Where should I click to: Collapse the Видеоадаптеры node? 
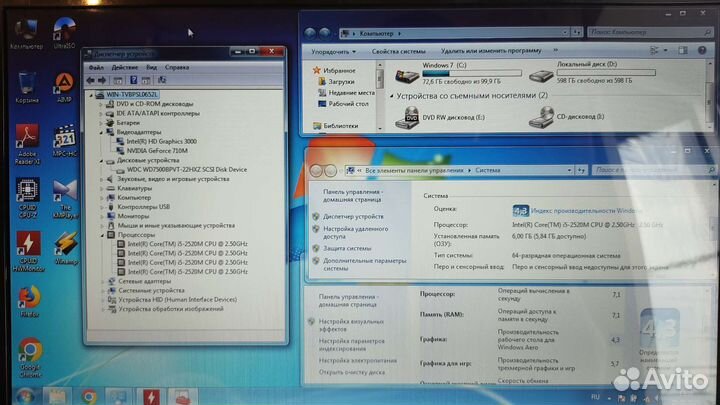click(101, 132)
